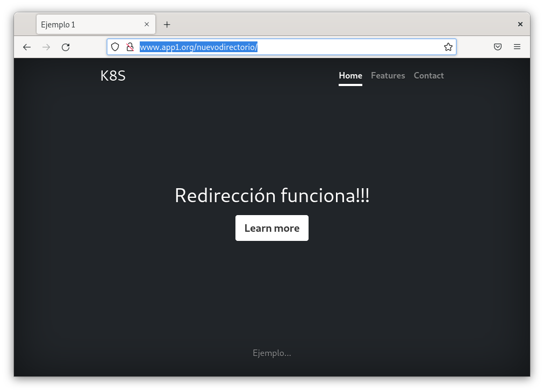
Task: Bookmark this page with the star icon
Action: (x=448, y=47)
